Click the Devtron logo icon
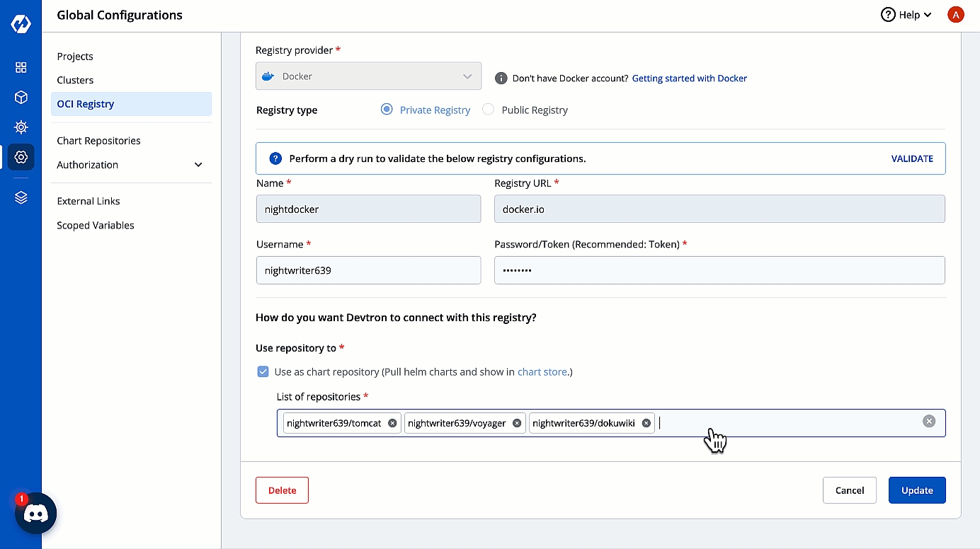The image size is (980, 549). (21, 24)
